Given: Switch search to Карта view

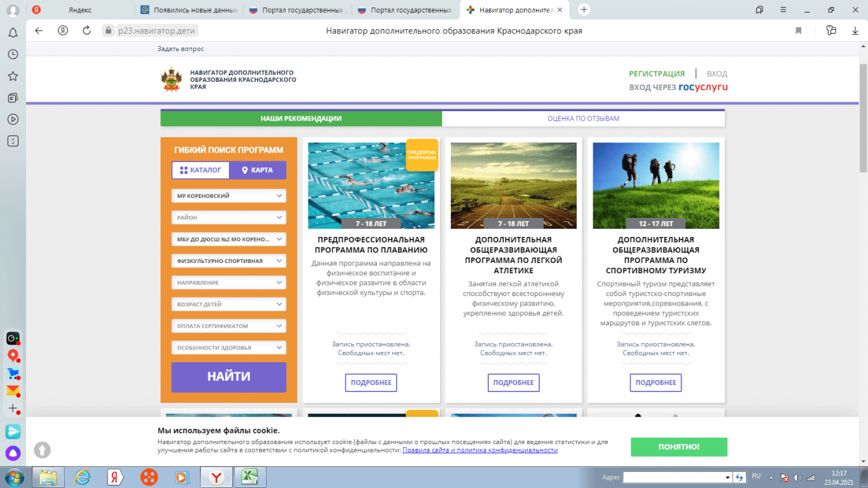Looking at the screenshot, I should [258, 170].
